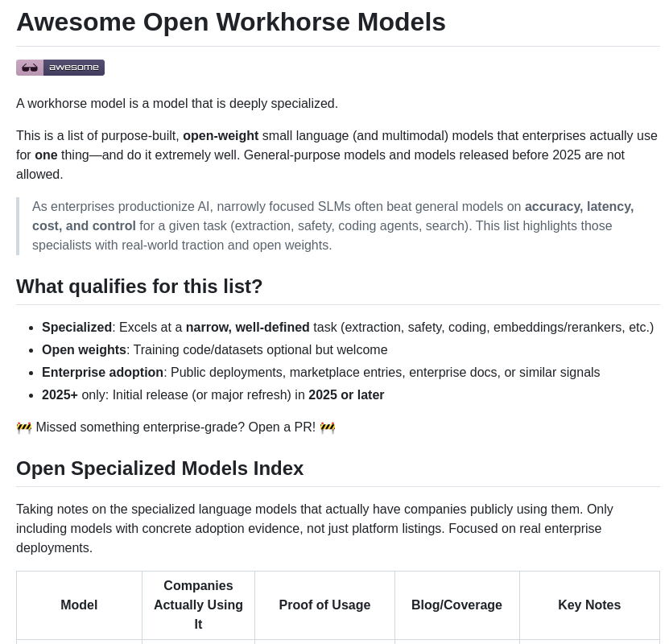
Task: Select the Blog/Coverage table header
Action: tap(456, 605)
